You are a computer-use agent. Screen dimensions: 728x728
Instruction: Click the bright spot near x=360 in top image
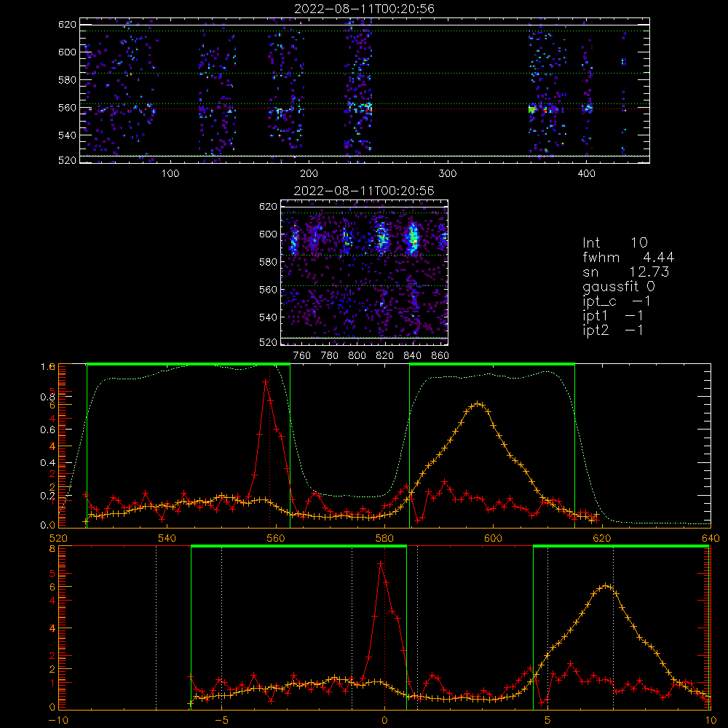(x=532, y=110)
